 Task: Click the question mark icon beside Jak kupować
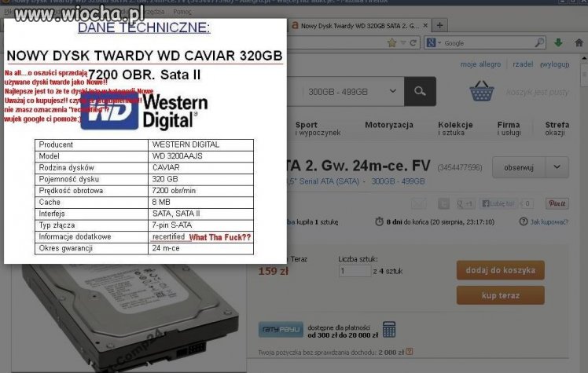[x=523, y=221]
